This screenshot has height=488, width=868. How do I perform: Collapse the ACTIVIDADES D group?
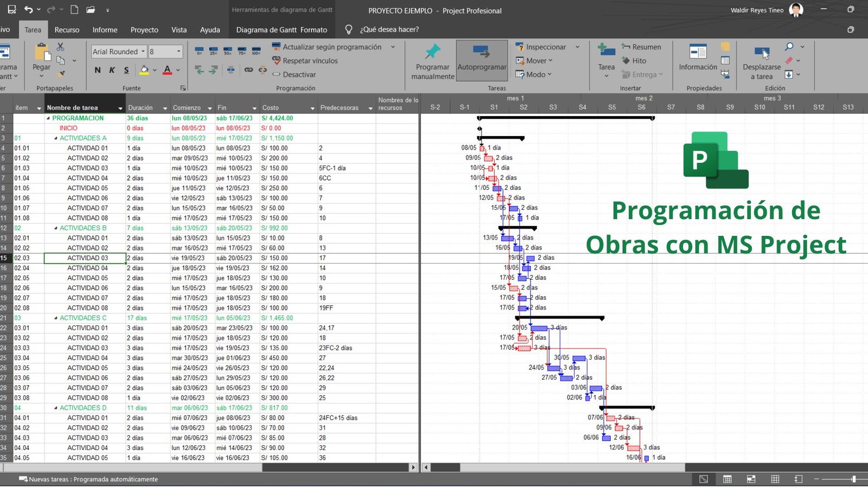[x=56, y=408]
